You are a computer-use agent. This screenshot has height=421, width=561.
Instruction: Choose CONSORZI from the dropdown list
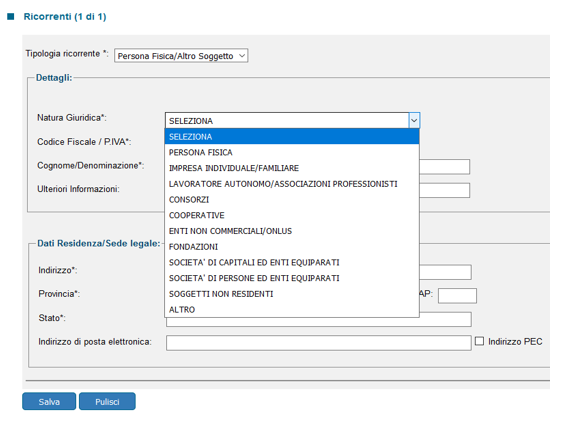click(292, 200)
